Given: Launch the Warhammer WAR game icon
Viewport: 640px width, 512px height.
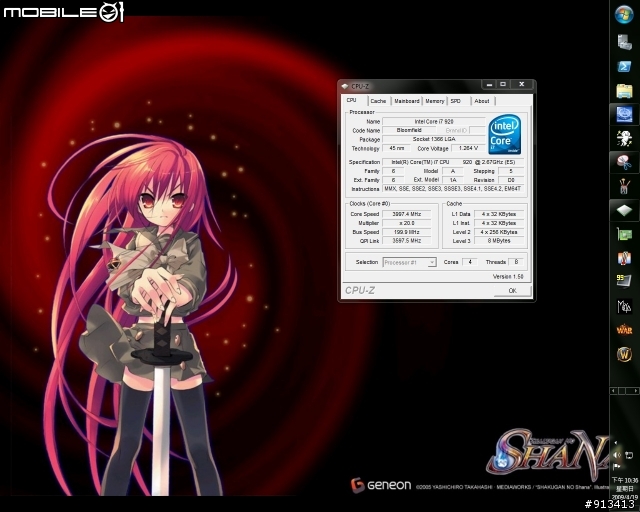Looking at the screenshot, I should point(624,329).
